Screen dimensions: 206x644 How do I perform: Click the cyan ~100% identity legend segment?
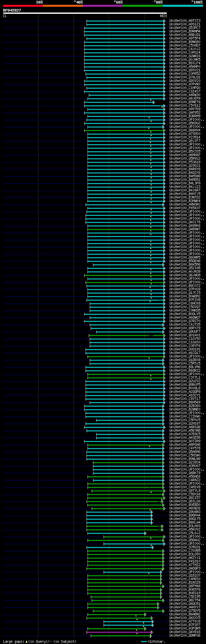(x=183, y=6)
